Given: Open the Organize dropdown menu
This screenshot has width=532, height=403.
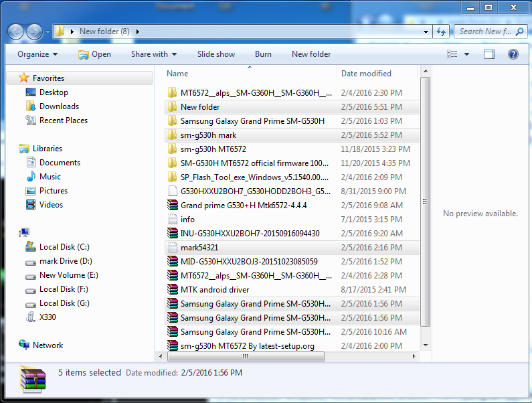Looking at the screenshot, I should 37,54.
